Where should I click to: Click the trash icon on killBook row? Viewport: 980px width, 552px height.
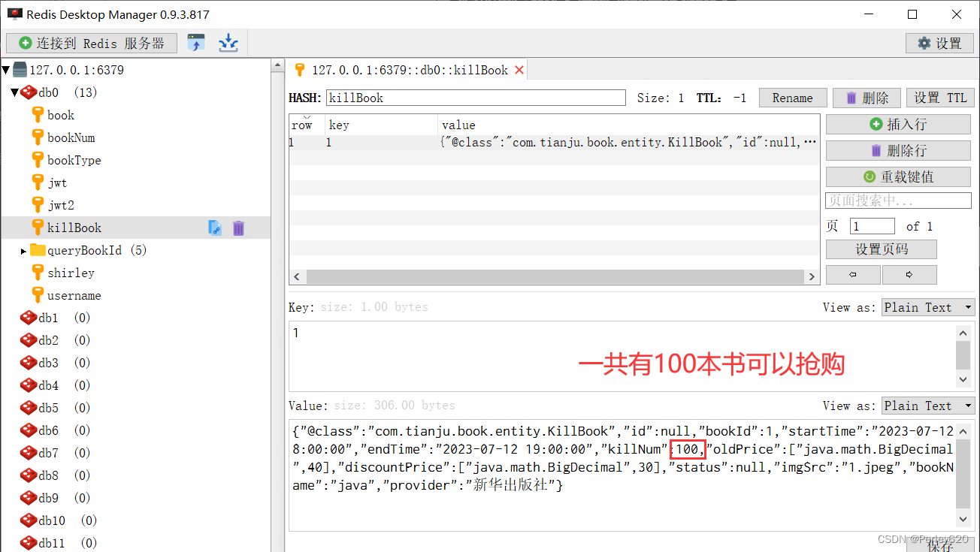tap(238, 228)
